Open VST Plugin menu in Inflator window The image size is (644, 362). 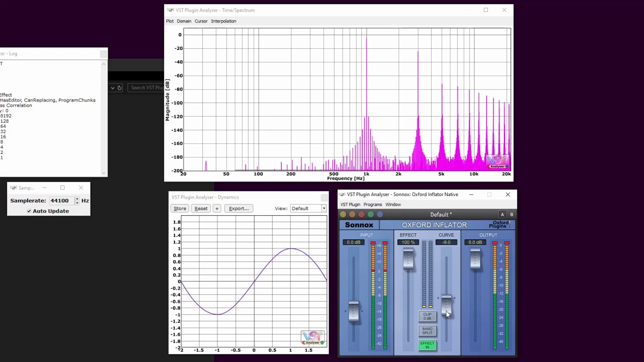[x=350, y=205]
